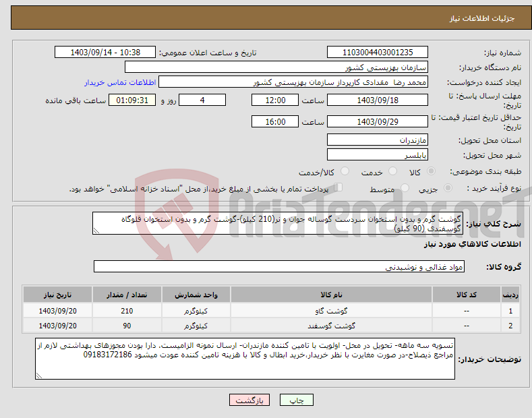The width and height of the screenshot is (532, 418).
Task: Click buyer notes text area
Action: click(x=245, y=359)
